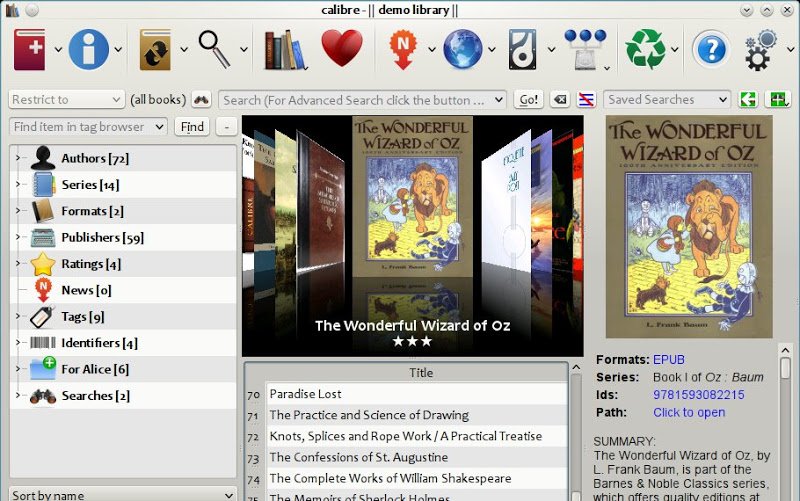Click the magnifying glass View icon
The width and height of the screenshot is (800, 501).
214,49
